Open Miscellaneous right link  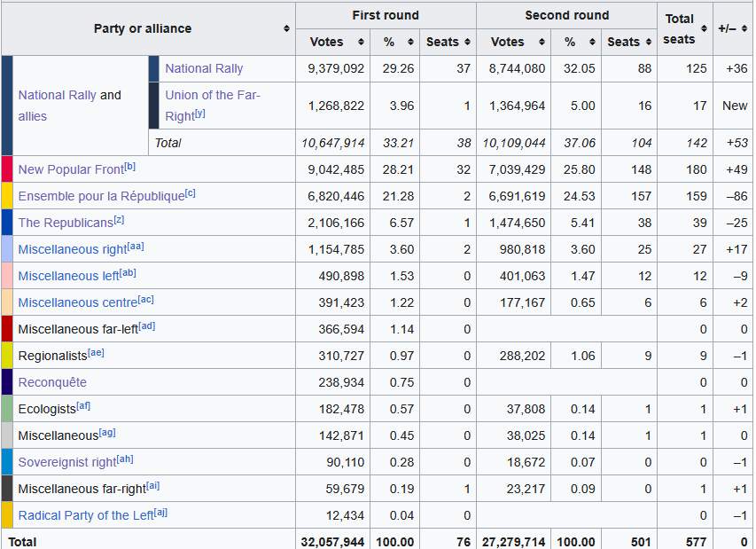[x=73, y=249]
